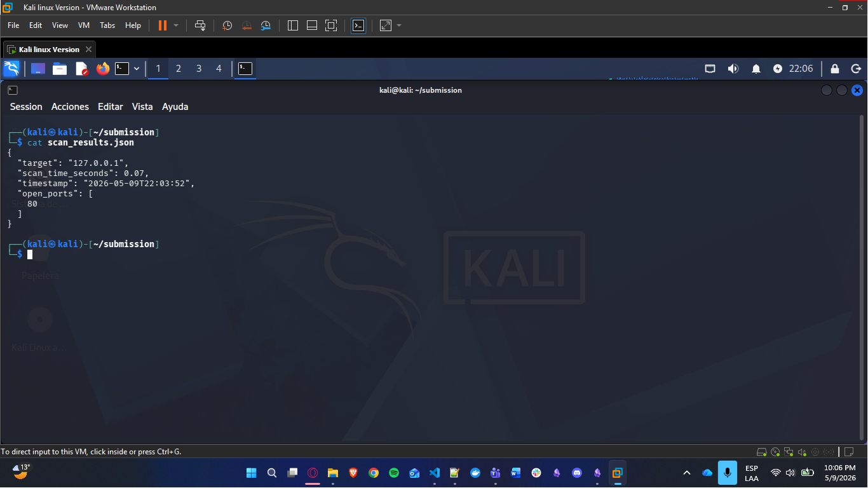The image size is (868, 488).
Task: Expand the power options dropdown arrow
Action: click(176, 25)
